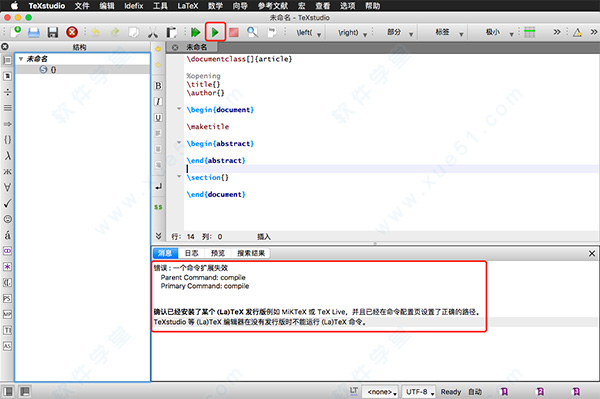Switch to the 预览 tab
Screen dimensions: 600x399
pyautogui.click(x=218, y=253)
